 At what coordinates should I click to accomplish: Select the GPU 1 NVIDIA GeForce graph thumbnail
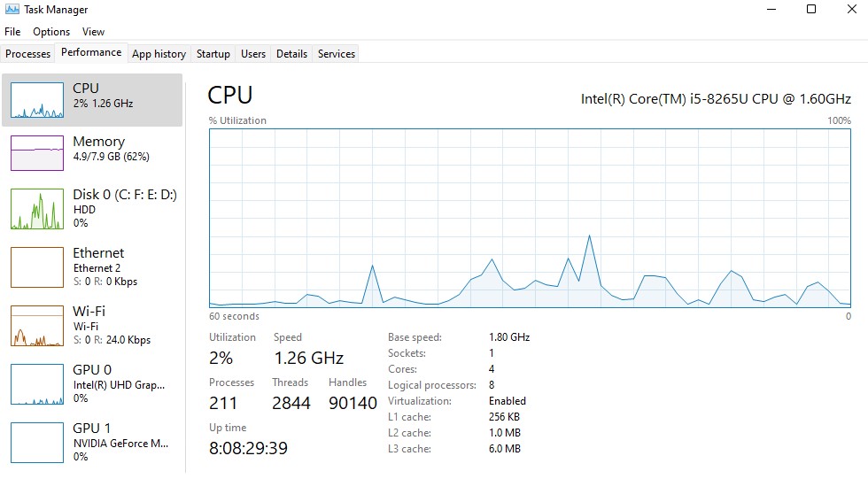pyautogui.click(x=37, y=442)
